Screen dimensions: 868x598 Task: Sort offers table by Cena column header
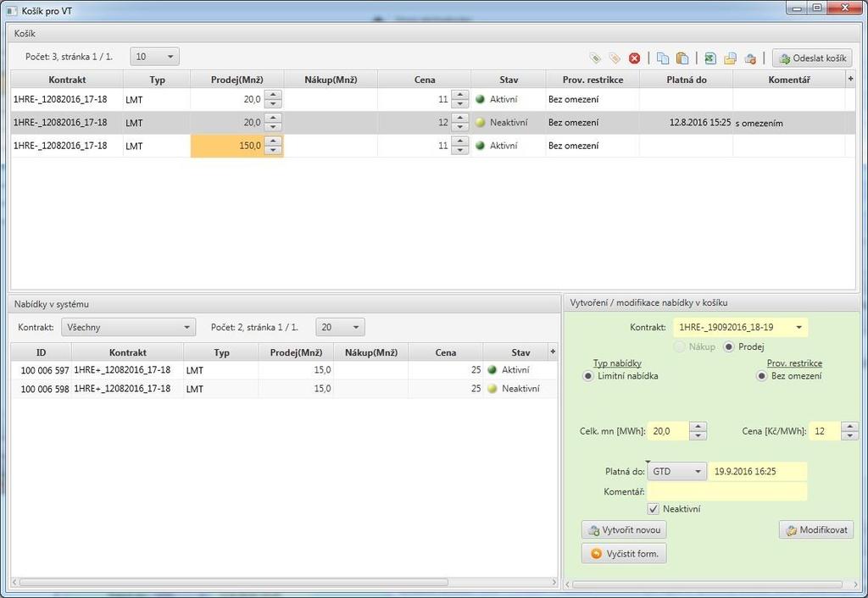pos(446,352)
